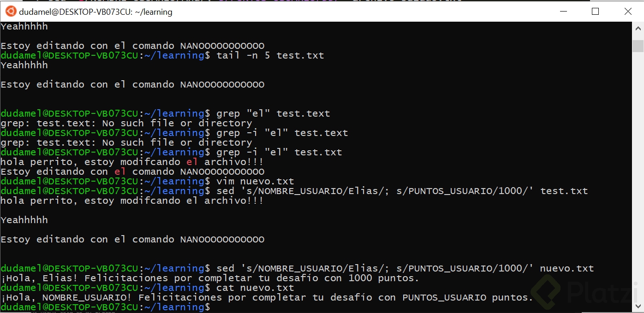Click the sed command ending in test.txt

(402, 191)
